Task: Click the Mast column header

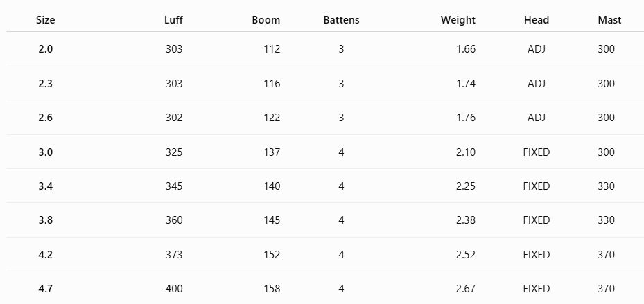Action: [x=609, y=20]
